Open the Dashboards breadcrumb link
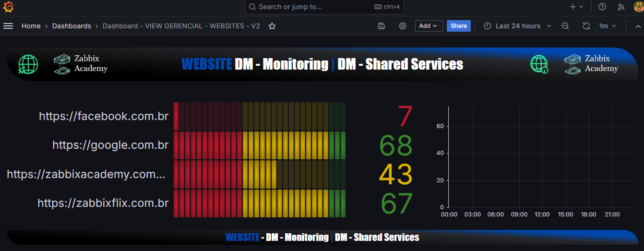 coord(72,26)
